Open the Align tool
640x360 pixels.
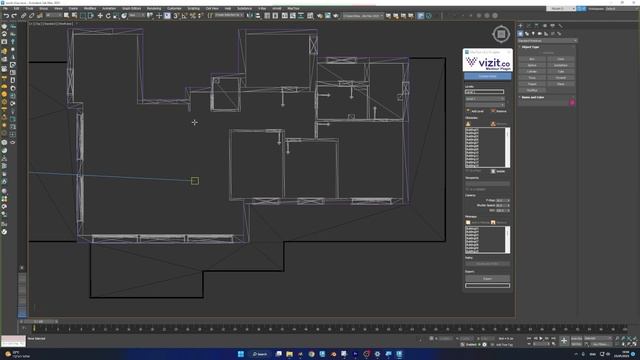[258, 16]
